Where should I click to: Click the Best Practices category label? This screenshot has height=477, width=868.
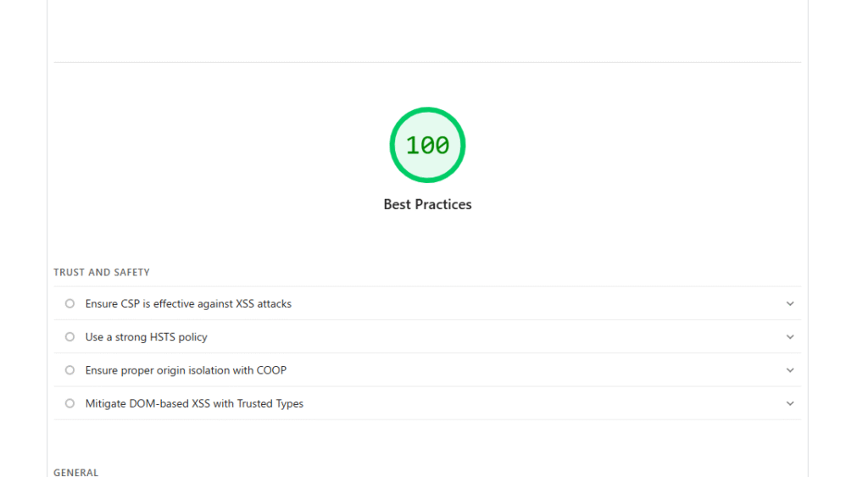[427, 204]
